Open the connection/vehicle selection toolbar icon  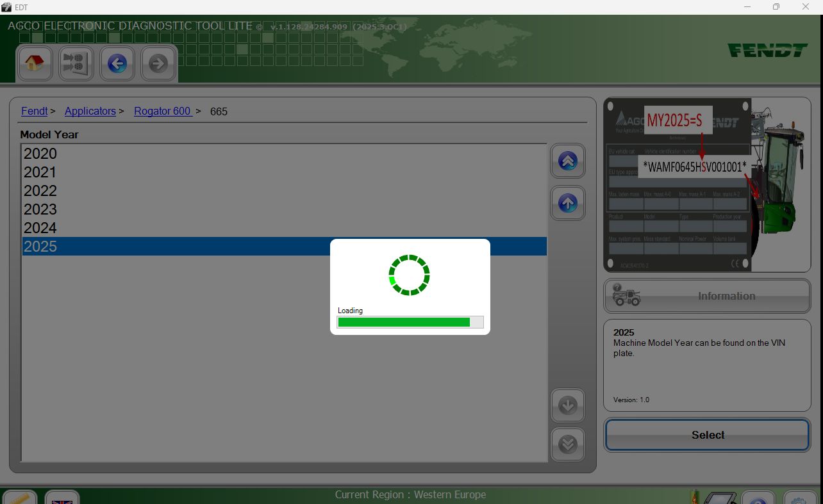point(76,63)
